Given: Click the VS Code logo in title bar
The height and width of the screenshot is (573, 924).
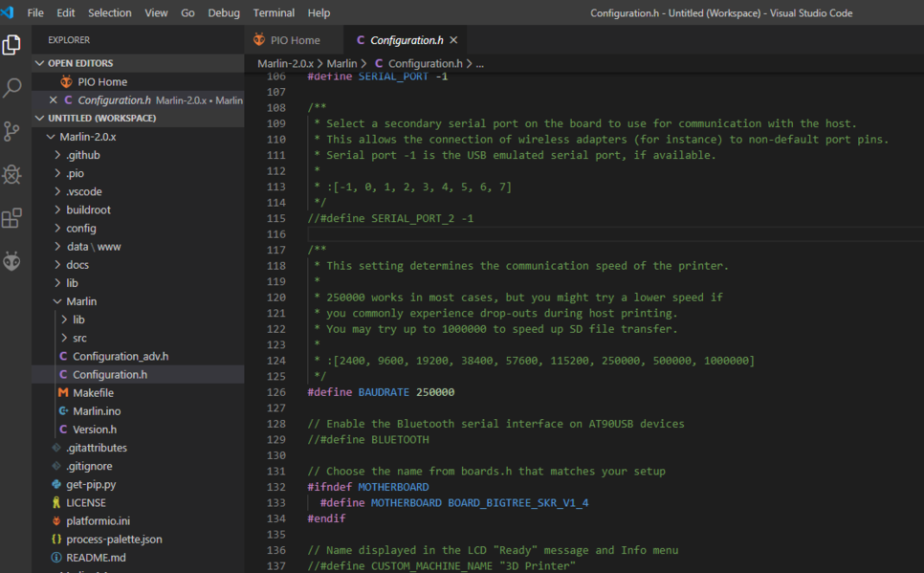Looking at the screenshot, I should [8, 12].
